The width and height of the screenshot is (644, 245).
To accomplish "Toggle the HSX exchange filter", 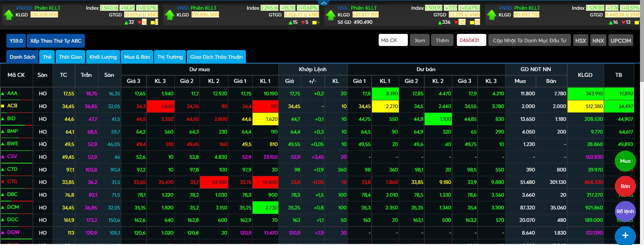I will 581,41.
